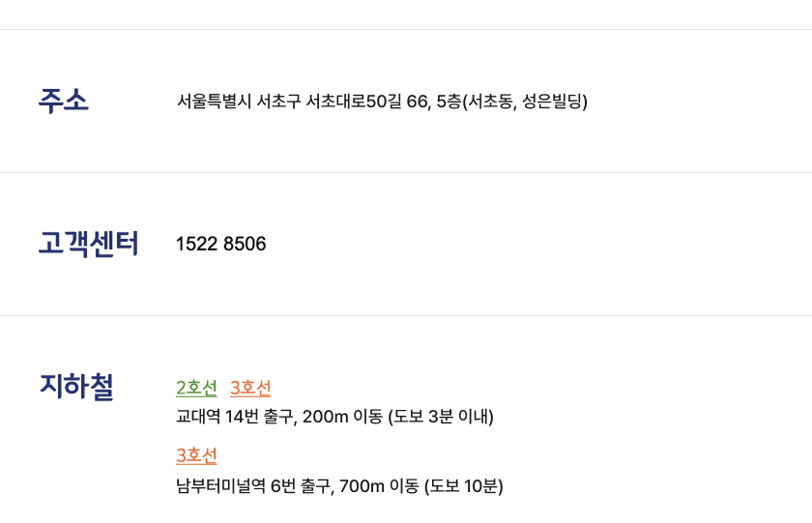Click the 주소 section heading
This screenshot has height=523, width=812.
coord(64,101)
